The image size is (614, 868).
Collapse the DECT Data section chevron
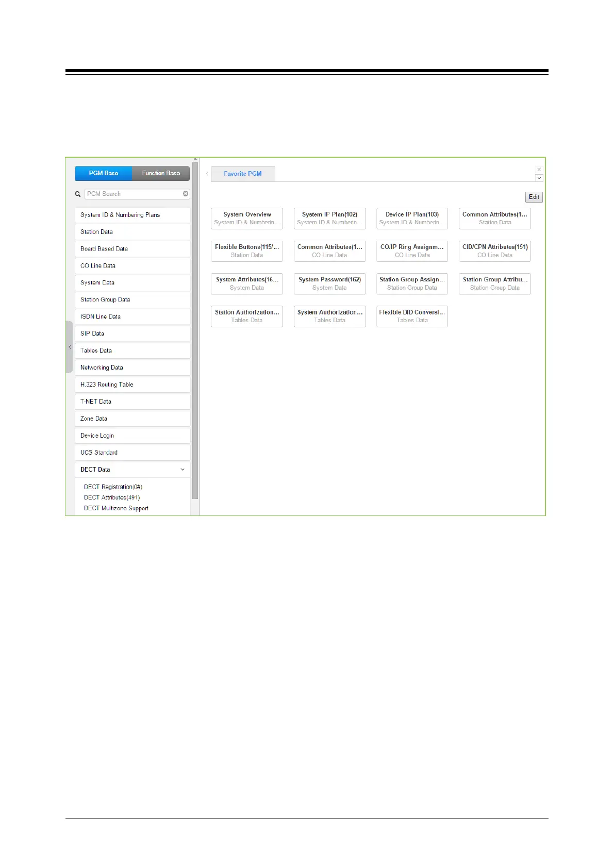(182, 470)
